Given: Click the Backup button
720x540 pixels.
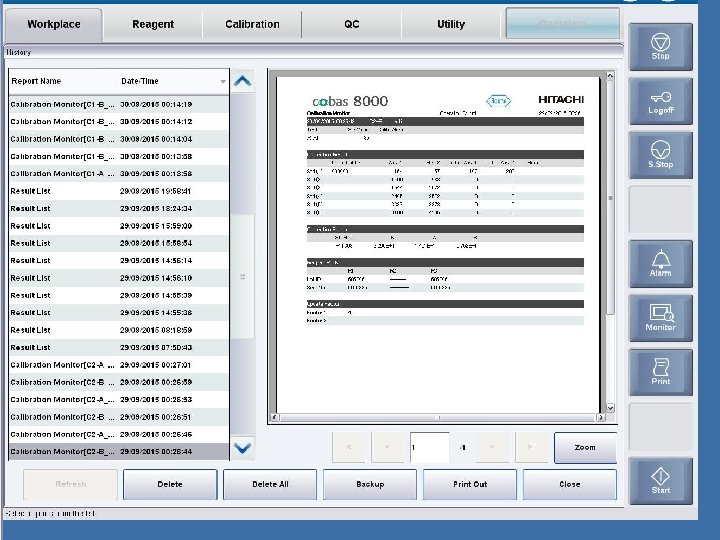Looking at the screenshot, I should pyautogui.click(x=370, y=484).
